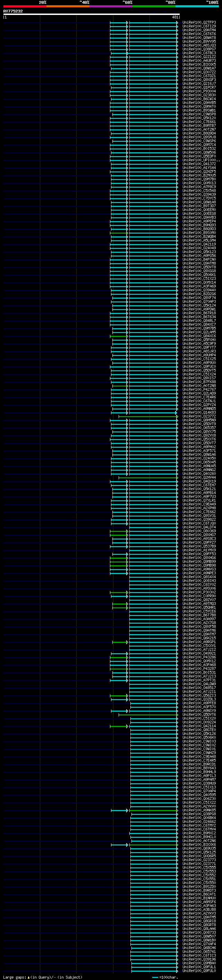Choose the UniRef100_Q9XGF3 row label

click(199, 80)
